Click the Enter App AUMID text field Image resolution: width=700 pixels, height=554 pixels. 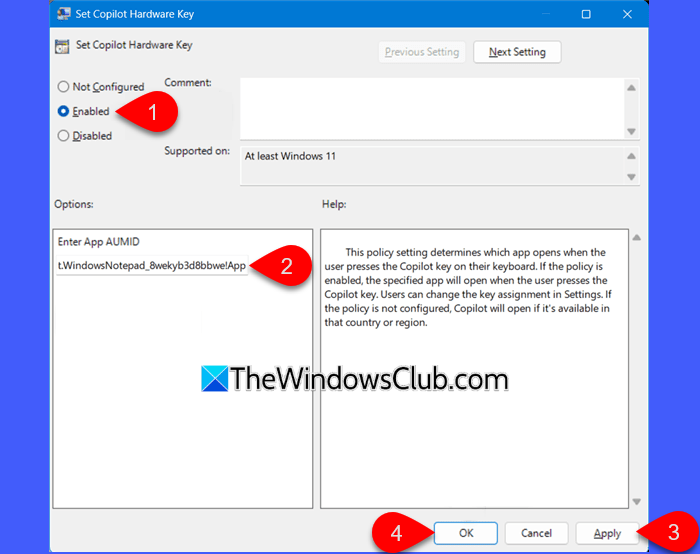[152, 266]
